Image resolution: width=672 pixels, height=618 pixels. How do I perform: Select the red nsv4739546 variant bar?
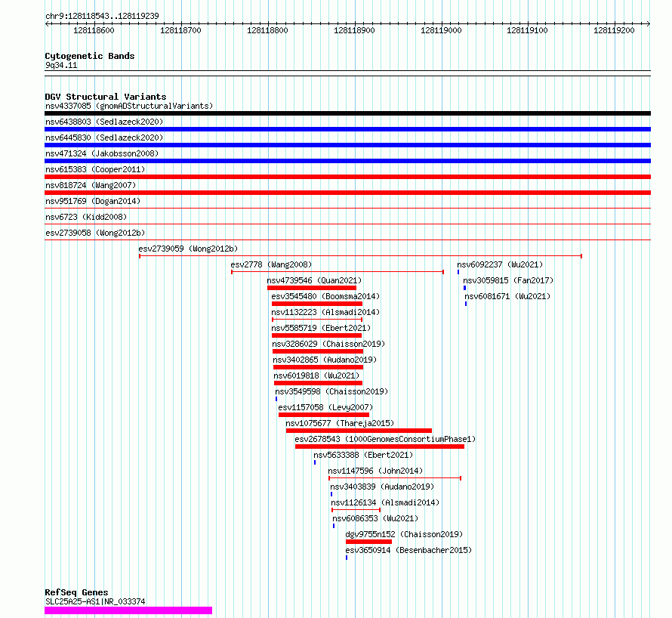click(312, 288)
